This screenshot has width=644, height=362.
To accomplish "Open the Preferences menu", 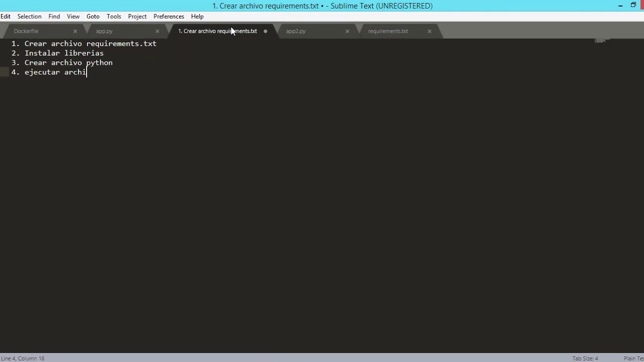I will tap(169, 16).
